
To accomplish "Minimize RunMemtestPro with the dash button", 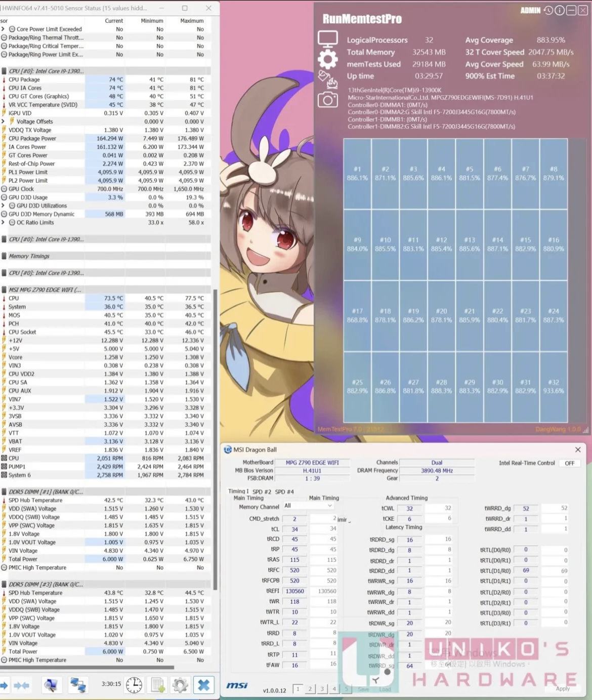I will 571,10.
